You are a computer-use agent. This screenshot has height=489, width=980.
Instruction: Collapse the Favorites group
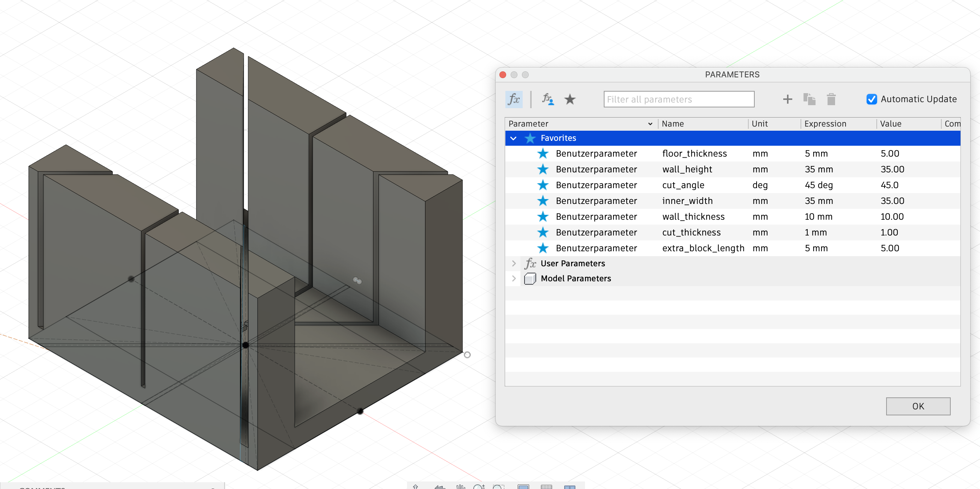(514, 138)
